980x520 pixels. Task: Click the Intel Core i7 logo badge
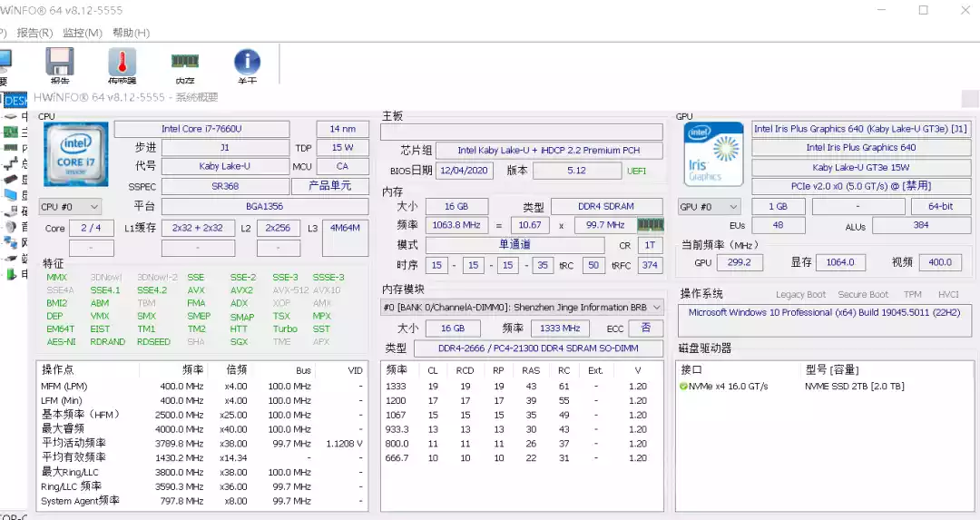(75, 154)
